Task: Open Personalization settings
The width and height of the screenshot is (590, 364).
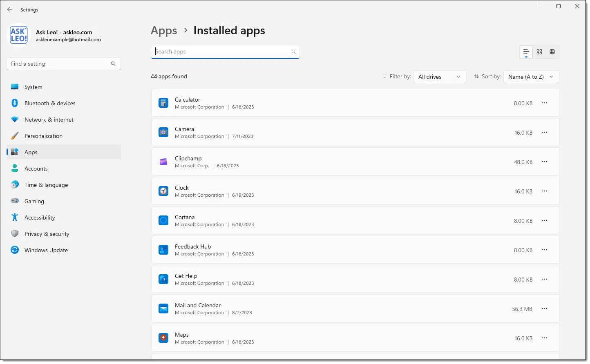Action: pos(64,136)
